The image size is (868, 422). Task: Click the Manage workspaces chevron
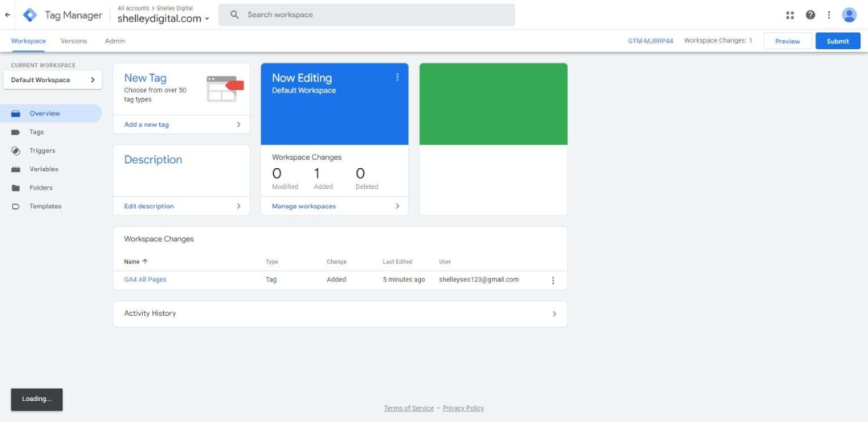pos(397,206)
